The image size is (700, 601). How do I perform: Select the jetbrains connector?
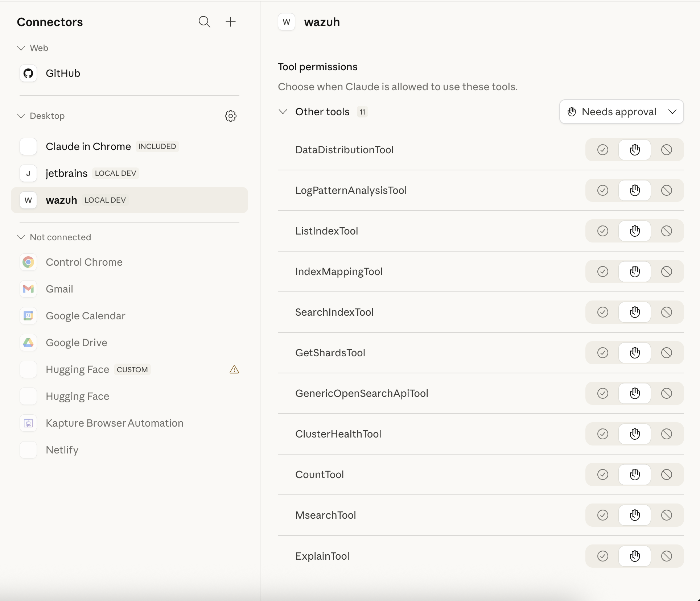coord(66,173)
